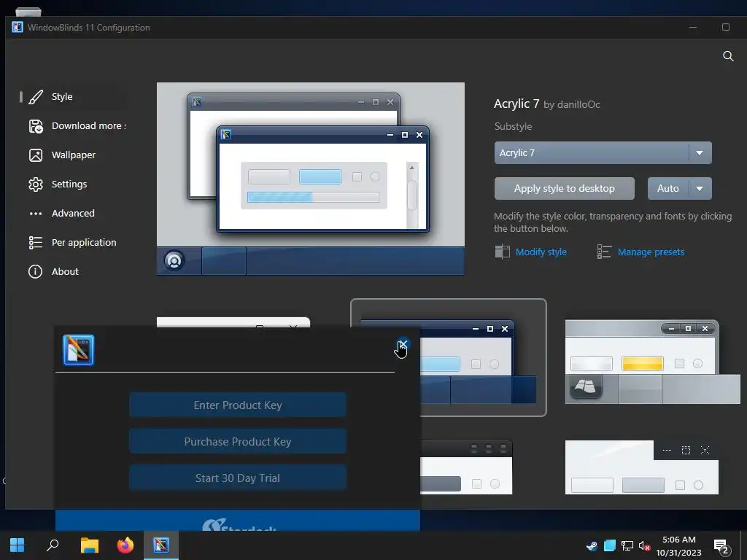Select dark style thumbnail with round buttons

pyautogui.click(x=466, y=467)
